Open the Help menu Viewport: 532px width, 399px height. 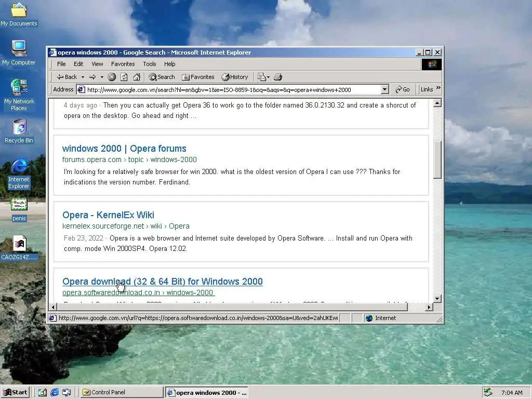pos(170,64)
